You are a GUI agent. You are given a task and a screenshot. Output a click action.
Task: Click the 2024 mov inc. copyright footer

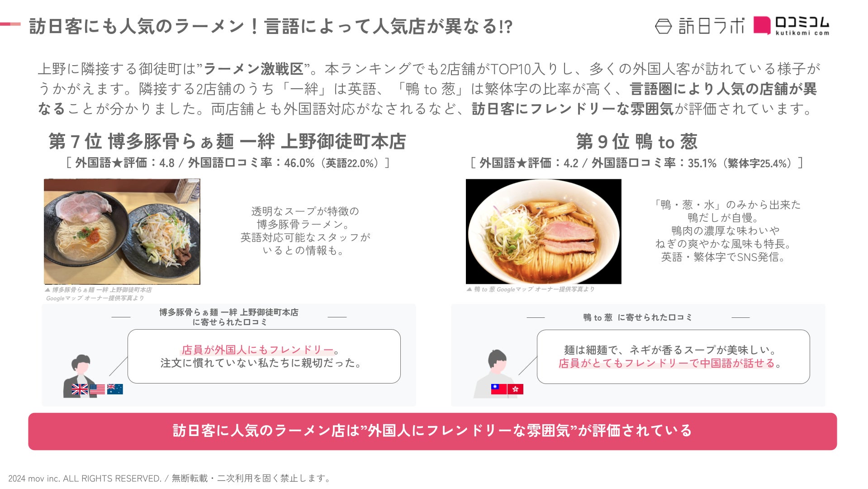tap(170, 478)
